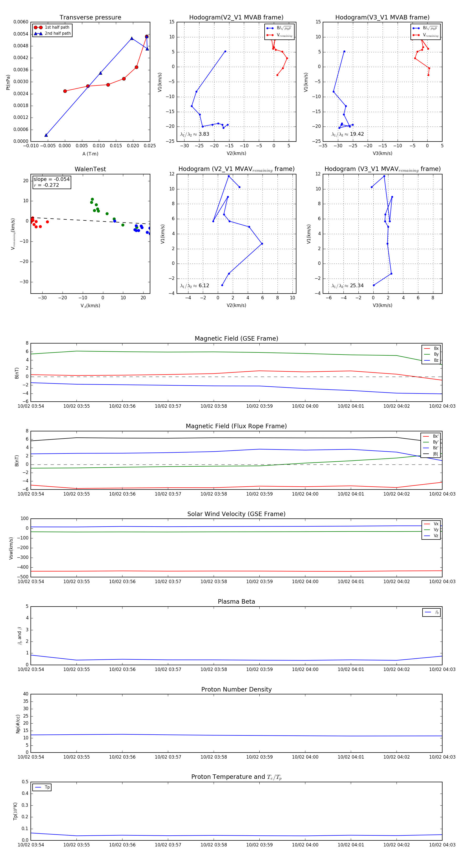Click the By legend entry in GSE magnetic field plot
Screen dimensions: 473x868
click(x=431, y=354)
